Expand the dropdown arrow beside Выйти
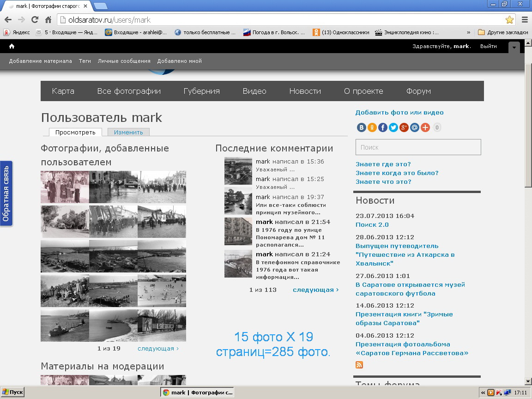The height and width of the screenshot is (399, 532). 514,47
